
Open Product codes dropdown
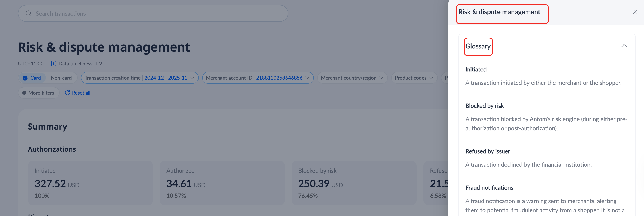coord(414,78)
